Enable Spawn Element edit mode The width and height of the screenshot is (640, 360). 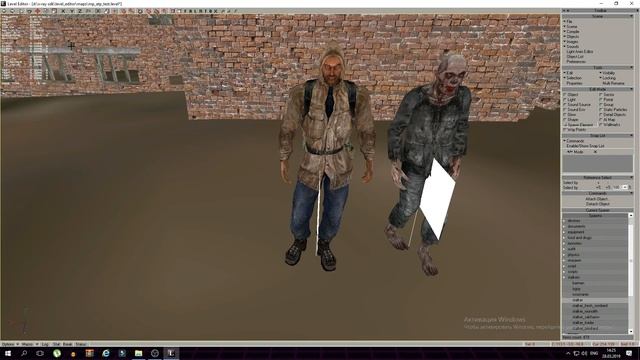pos(579,124)
